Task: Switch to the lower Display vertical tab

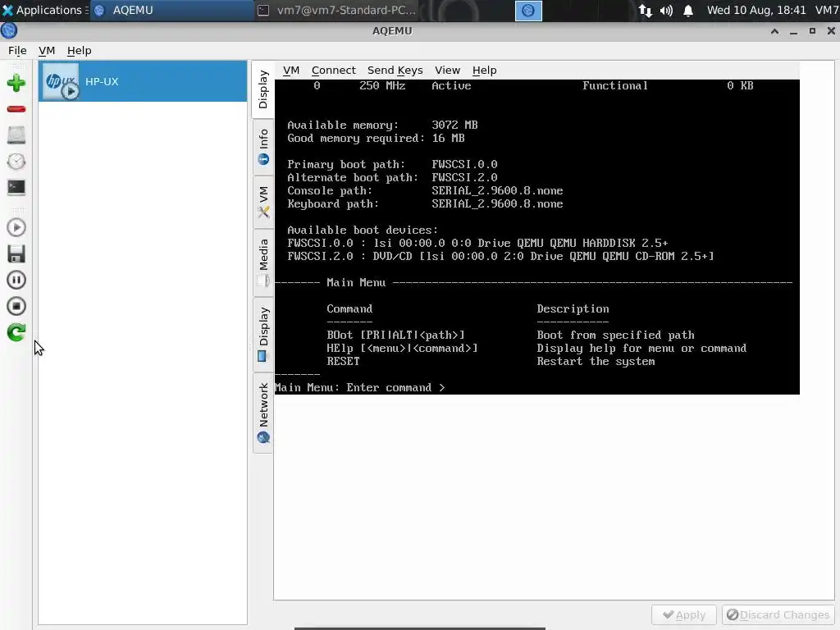Action: (262, 335)
